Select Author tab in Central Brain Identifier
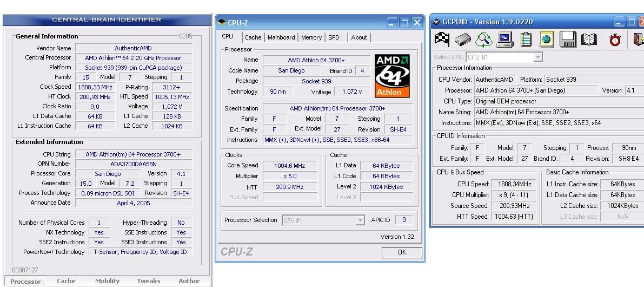The image size is (644, 287). click(189, 281)
